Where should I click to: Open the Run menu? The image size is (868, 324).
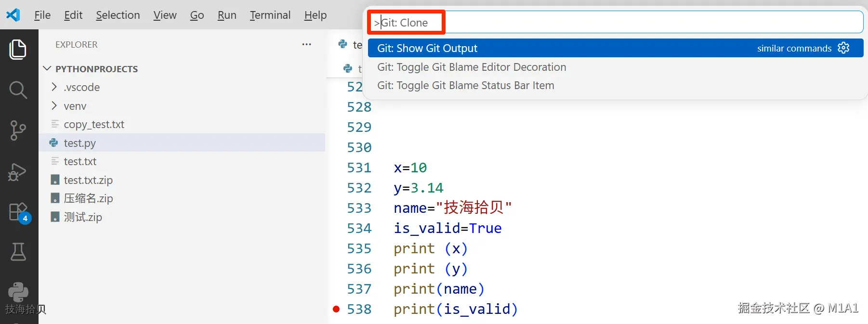(227, 15)
